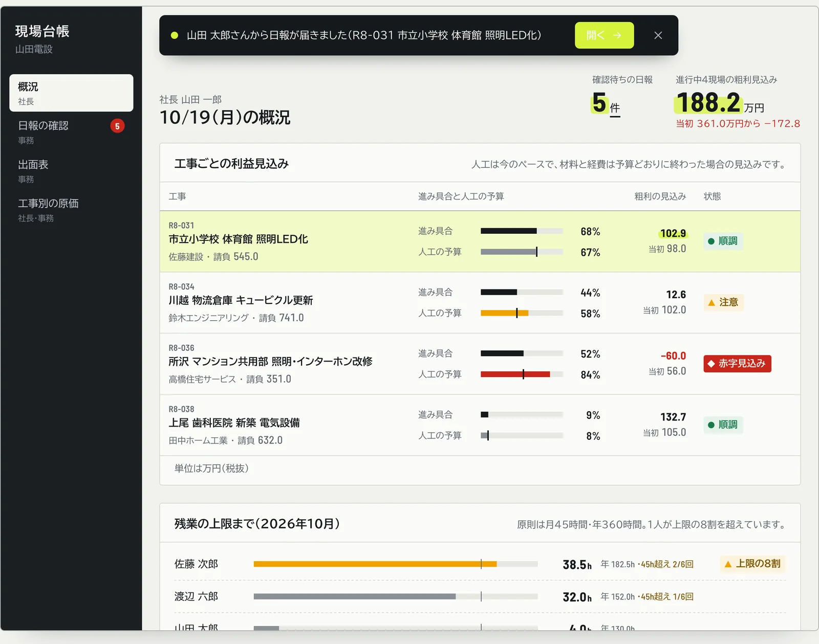Click the 状態 column header
Screen dimensions: 819x644
click(712, 196)
